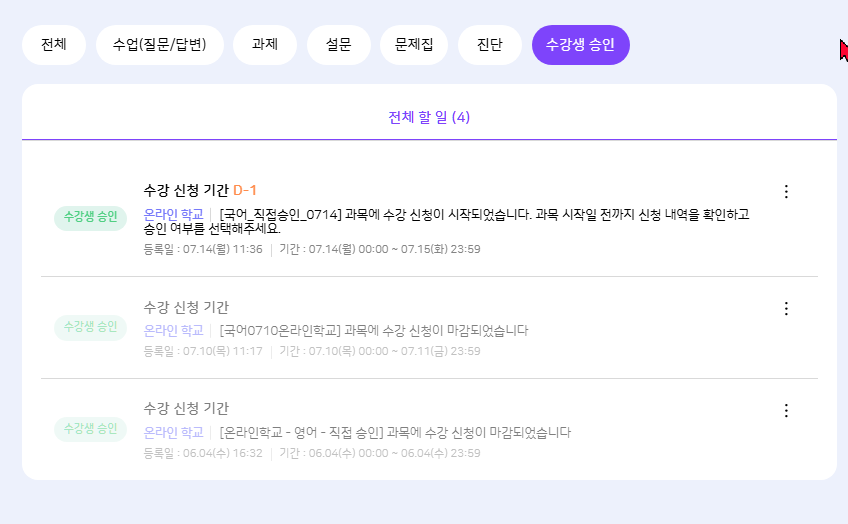Screen dimensions: 848x524
Task: Click 수강생 승인 badge beside 국어0710온라인학교 notice
Action: [x=90, y=326]
